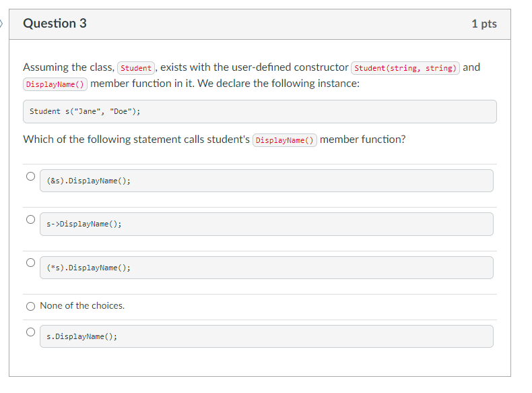Click the DisplayName() tag before "member function in it"
532x393 pixels.
(55, 84)
